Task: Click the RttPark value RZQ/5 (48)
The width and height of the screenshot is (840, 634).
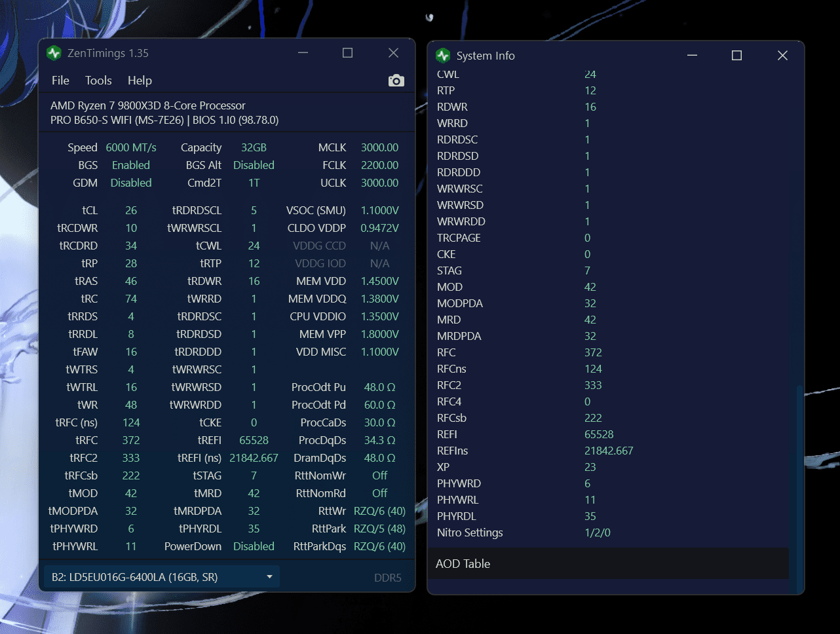Action: pos(379,529)
